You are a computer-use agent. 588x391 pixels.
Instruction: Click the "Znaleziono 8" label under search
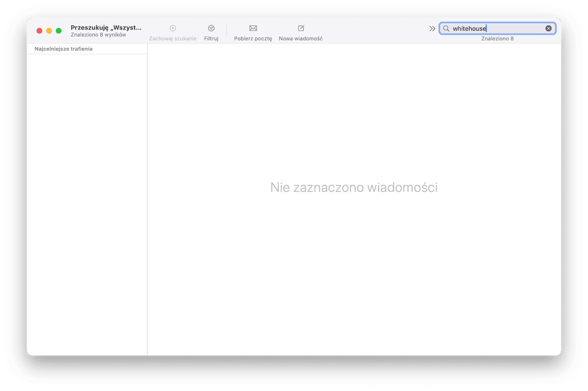(x=498, y=39)
